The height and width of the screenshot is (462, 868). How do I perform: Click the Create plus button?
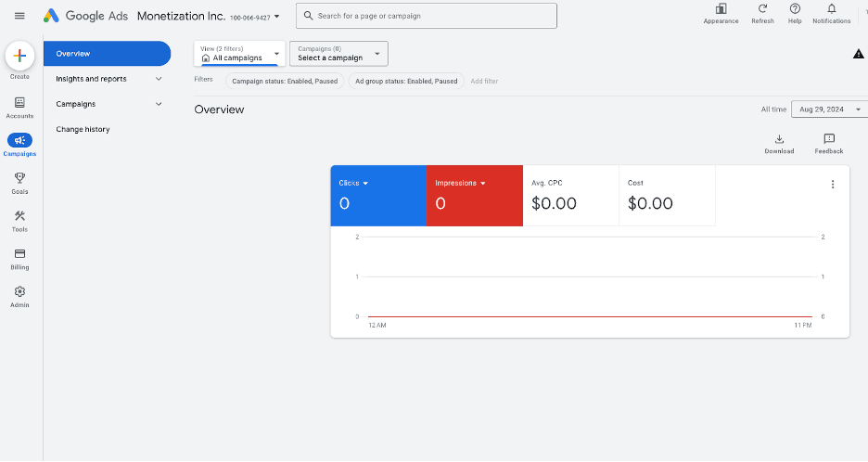(19, 57)
